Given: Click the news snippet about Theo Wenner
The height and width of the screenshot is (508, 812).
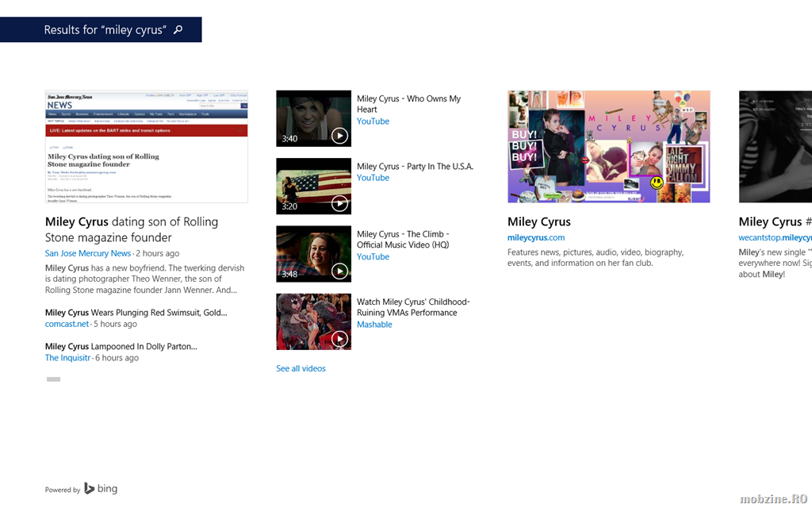Looking at the screenshot, I should 144,279.
